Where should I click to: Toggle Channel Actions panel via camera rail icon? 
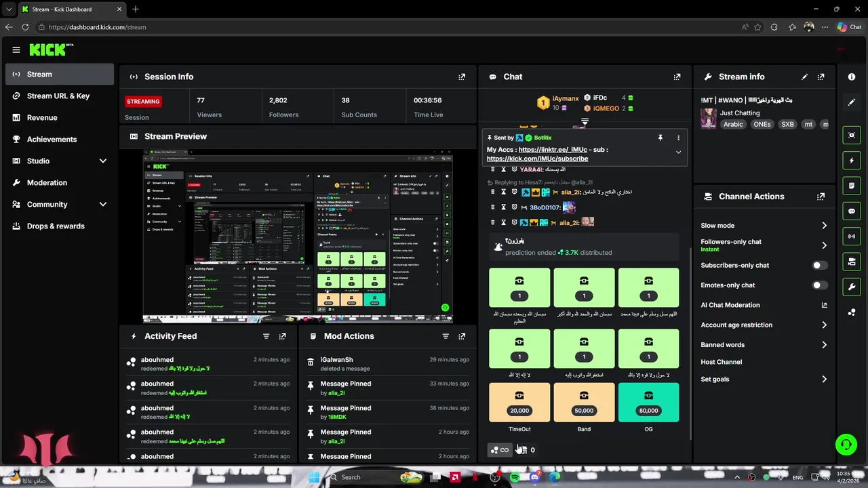[852, 262]
